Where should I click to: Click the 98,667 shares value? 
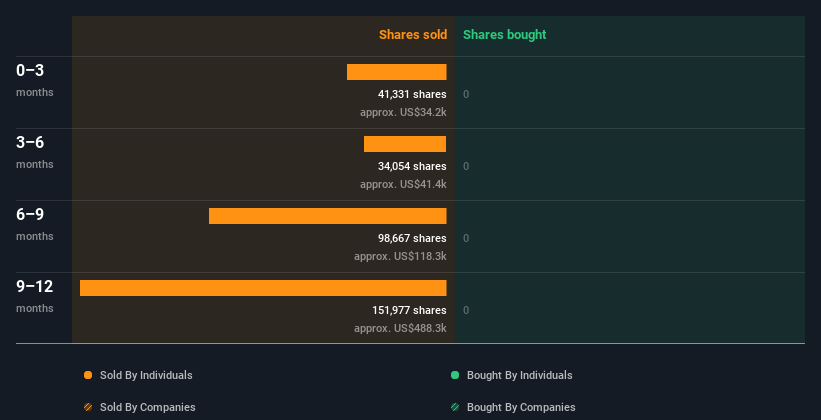pos(412,238)
